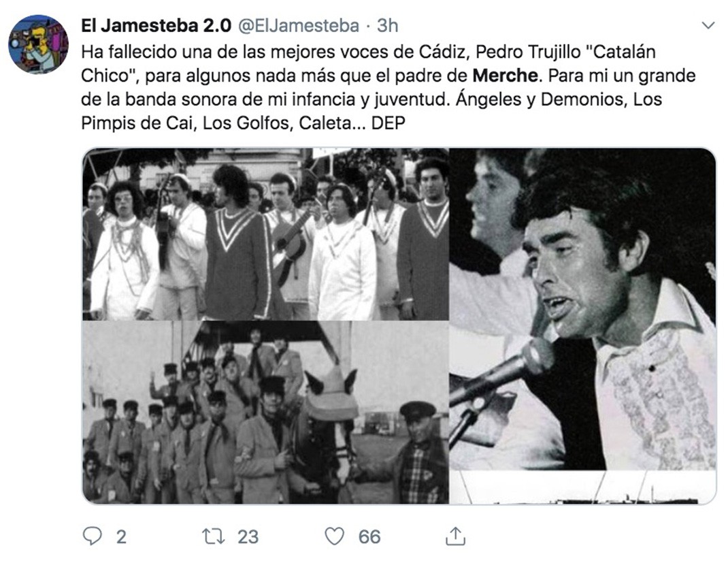This screenshot has height=563, width=728.
Task: View the reply count number 2
Action: pos(121,537)
